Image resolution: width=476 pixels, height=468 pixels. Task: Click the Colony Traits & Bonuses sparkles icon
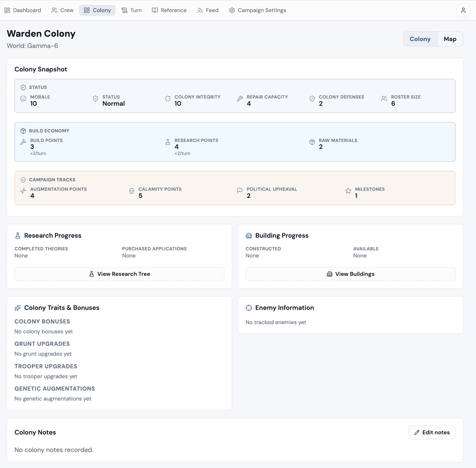(18, 308)
